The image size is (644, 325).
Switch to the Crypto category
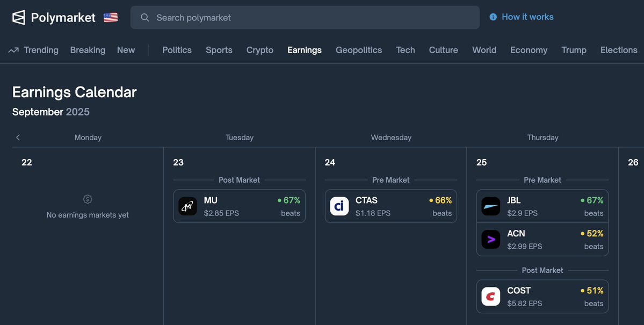(x=259, y=50)
